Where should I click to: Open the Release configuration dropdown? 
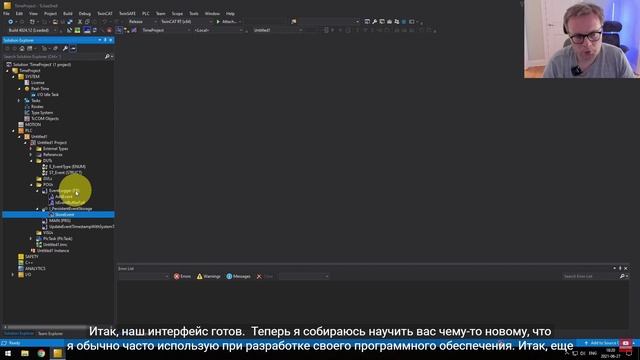tap(142, 22)
